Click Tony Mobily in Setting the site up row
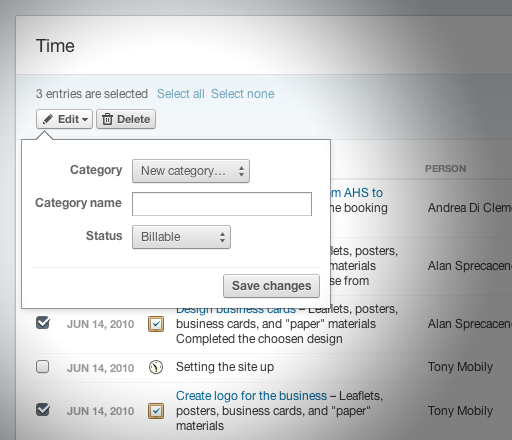512x440 pixels. click(x=460, y=367)
